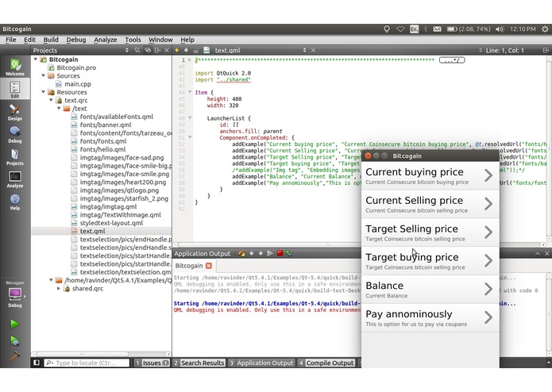Click the Type to locate search field
The height and width of the screenshot is (392, 552).
click(87, 363)
